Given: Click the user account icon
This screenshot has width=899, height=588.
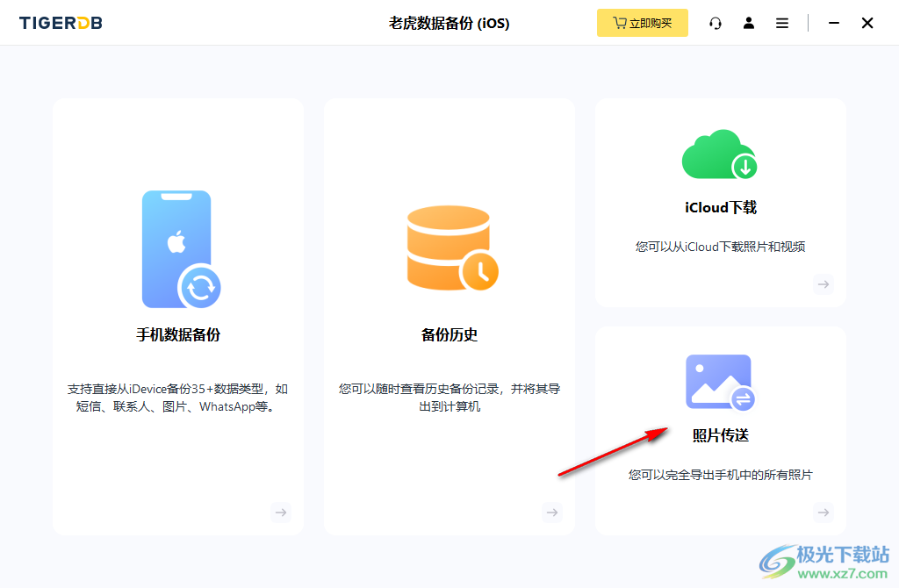Looking at the screenshot, I should tap(749, 23).
